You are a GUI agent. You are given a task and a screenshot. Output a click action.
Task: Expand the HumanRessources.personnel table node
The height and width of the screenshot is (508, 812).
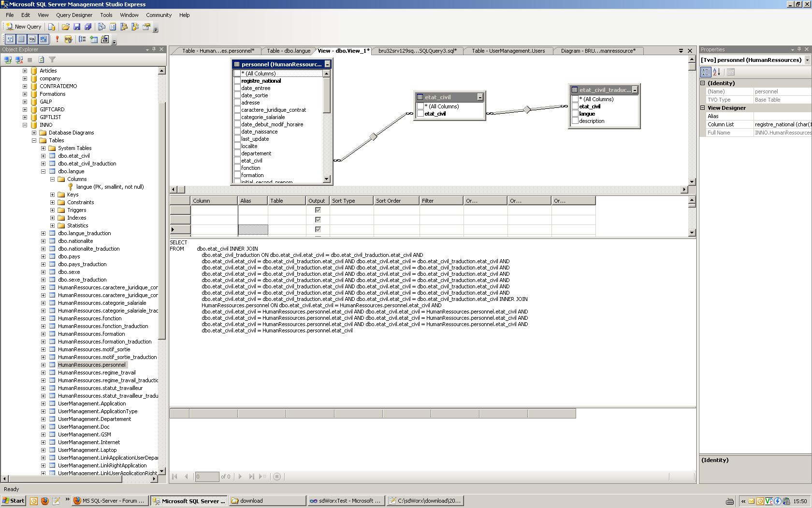[x=43, y=365]
